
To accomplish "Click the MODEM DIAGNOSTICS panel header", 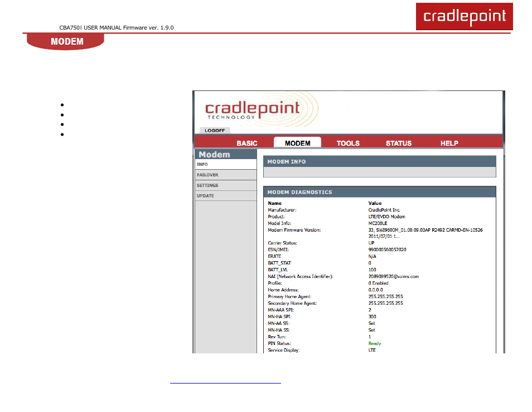I will (x=380, y=192).
